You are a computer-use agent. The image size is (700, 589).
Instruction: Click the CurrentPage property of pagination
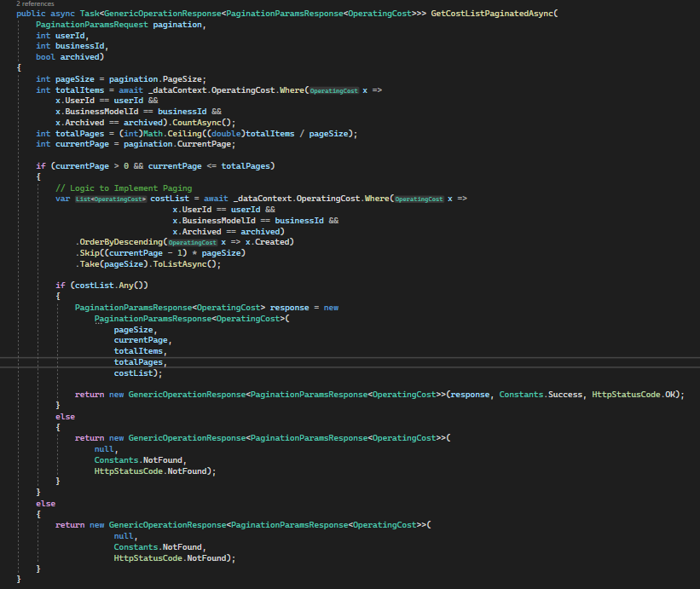[x=204, y=144]
